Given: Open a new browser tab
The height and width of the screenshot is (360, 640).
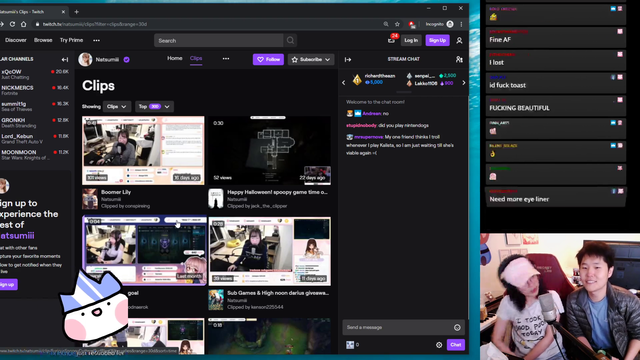Looking at the screenshot, I should click(x=76, y=12).
